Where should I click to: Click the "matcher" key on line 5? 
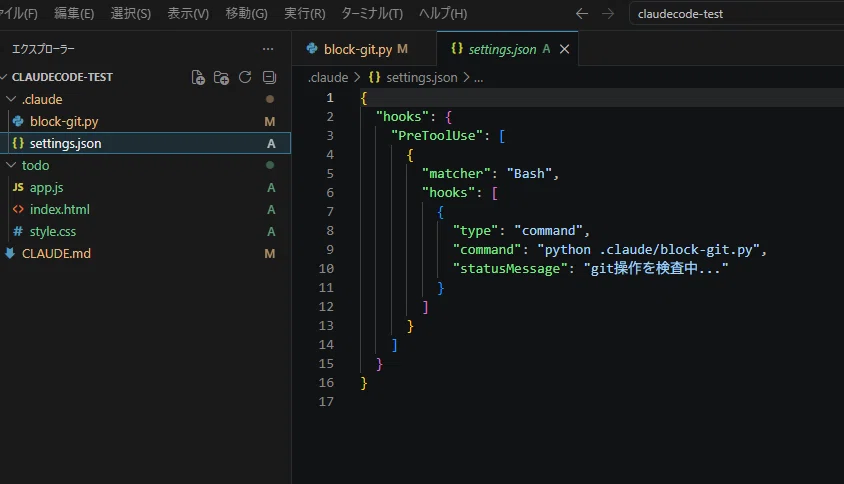point(456,173)
